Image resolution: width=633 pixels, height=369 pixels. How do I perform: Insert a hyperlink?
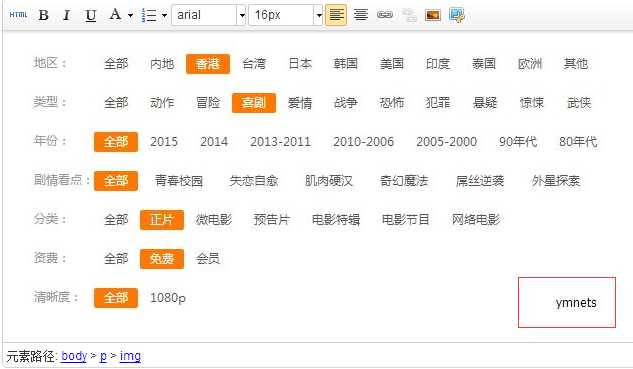click(x=385, y=15)
